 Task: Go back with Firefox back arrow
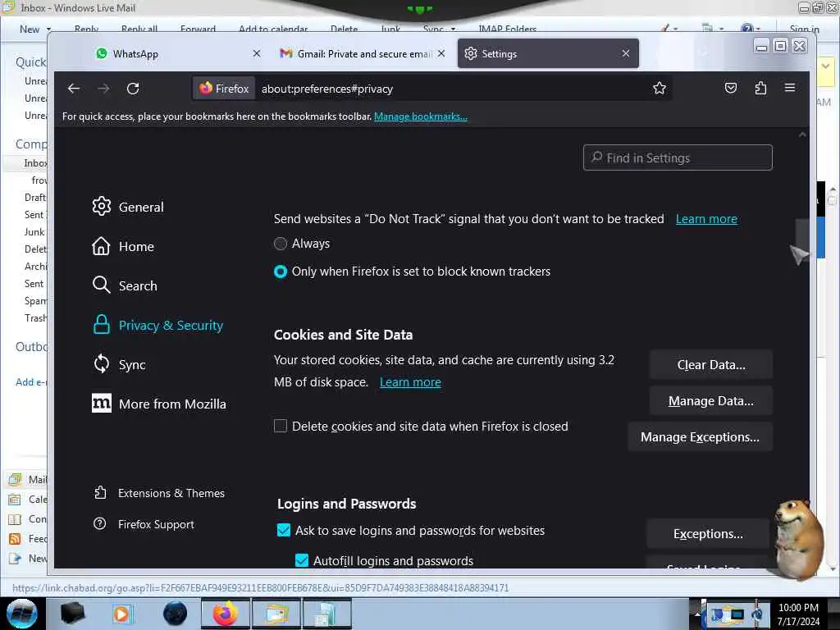point(74,89)
